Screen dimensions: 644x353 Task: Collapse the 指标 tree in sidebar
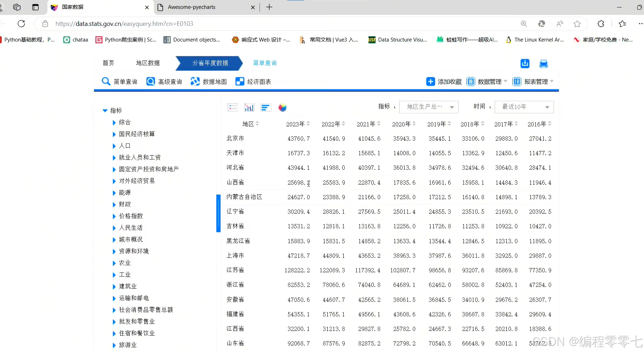pos(105,110)
